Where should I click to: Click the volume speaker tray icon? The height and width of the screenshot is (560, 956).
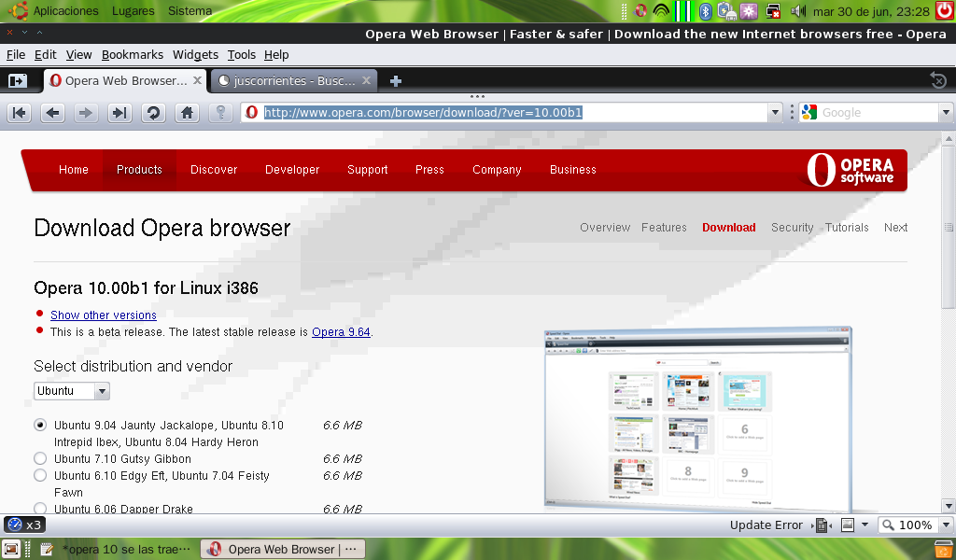click(797, 11)
